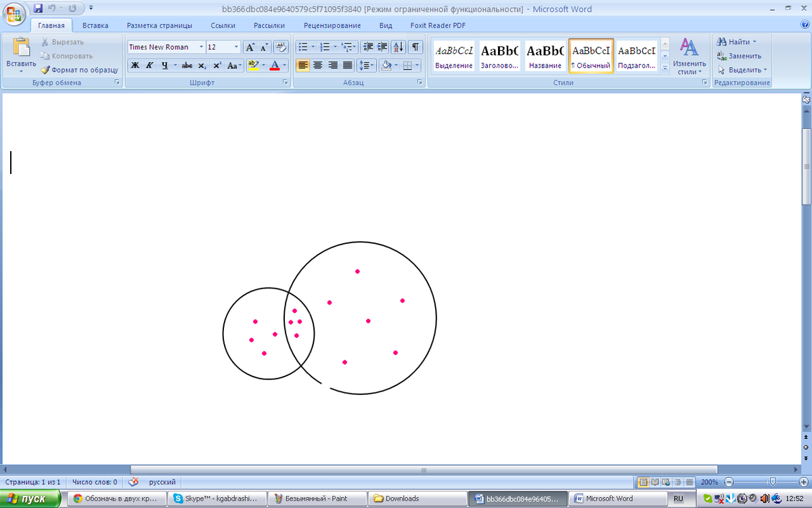Switch to the Вставка tab

(x=95, y=26)
